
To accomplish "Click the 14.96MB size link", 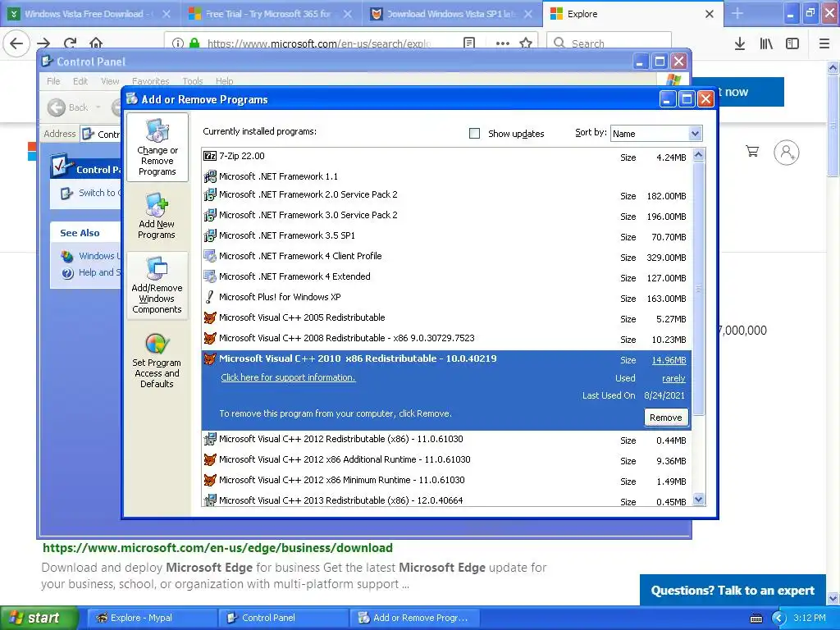I will 669,360.
